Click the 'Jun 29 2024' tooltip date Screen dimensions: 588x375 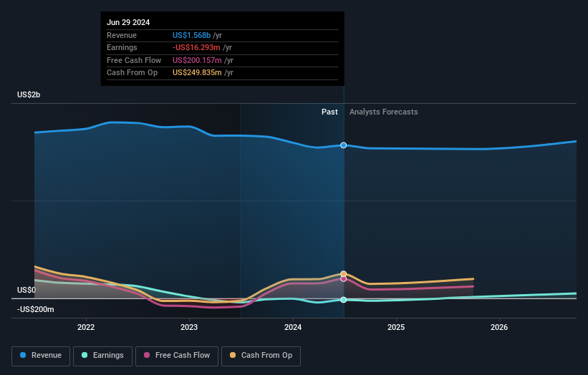[128, 22]
